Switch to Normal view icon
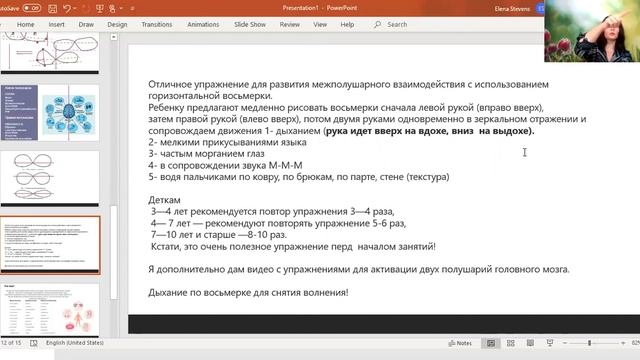Viewport: 640px width, 360px height. [491, 343]
